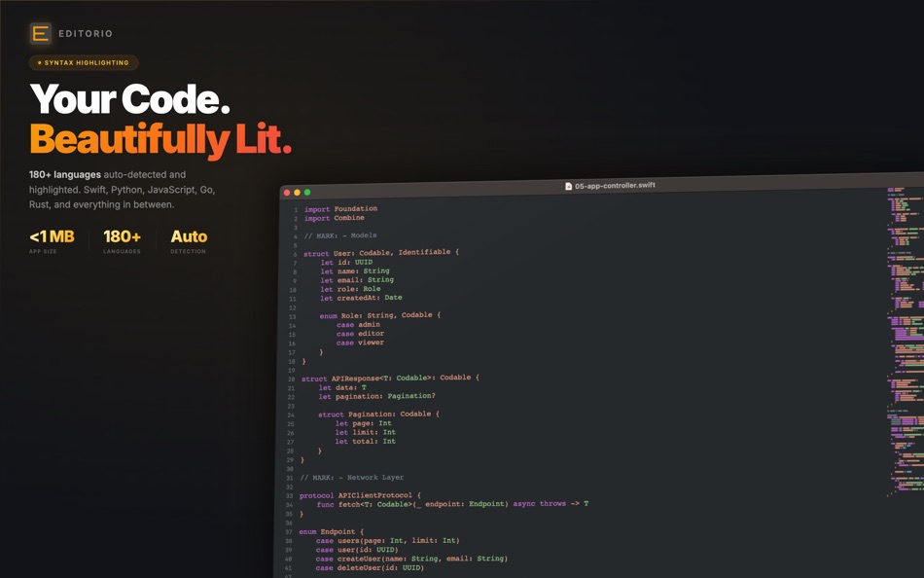This screenshot has width=924, height=578.
Task: Click the "case admin" code line
Action: [x=358, y=325]
